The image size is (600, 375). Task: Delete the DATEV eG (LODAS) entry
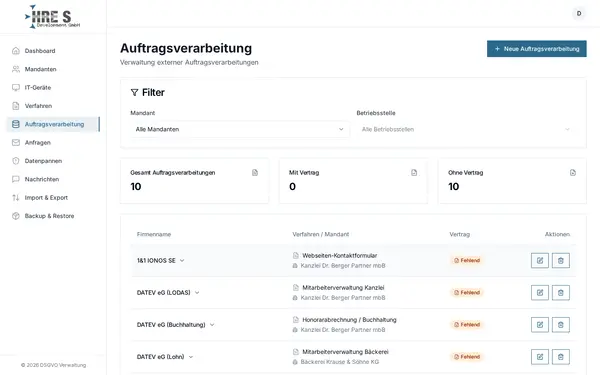561,292
